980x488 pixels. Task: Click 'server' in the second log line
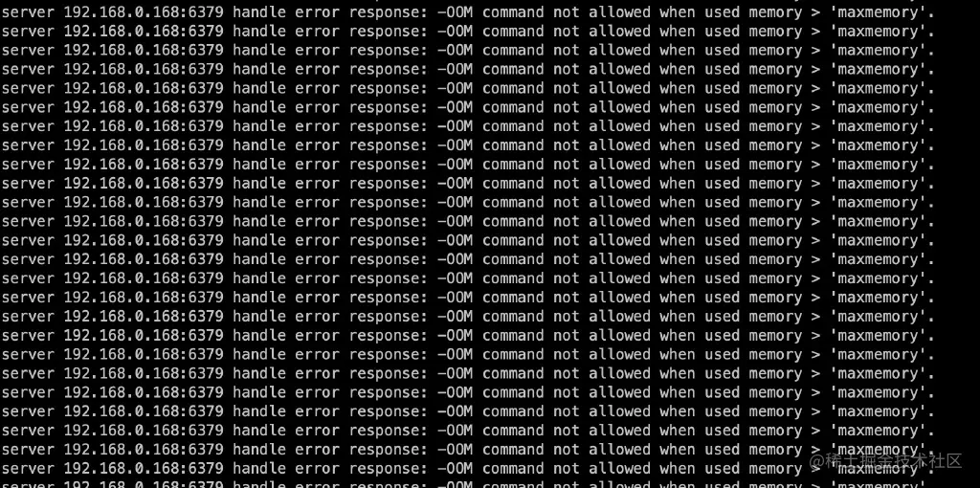coord(28,32)
